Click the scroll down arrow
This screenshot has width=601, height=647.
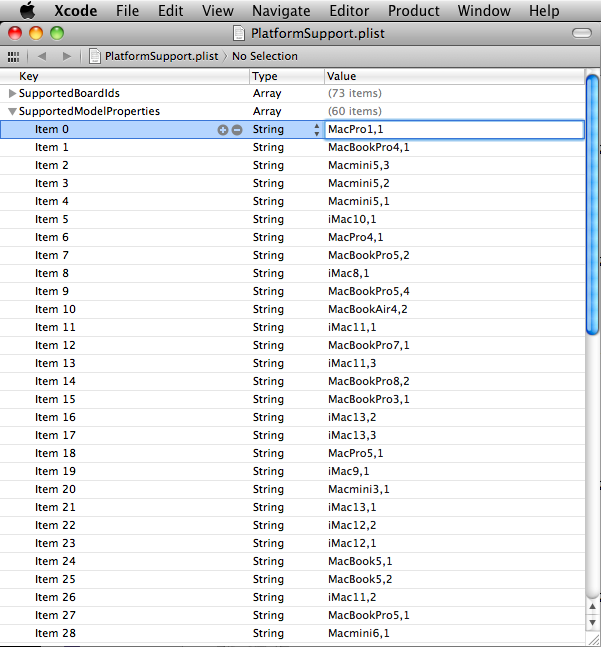click(x=592, y=623)
